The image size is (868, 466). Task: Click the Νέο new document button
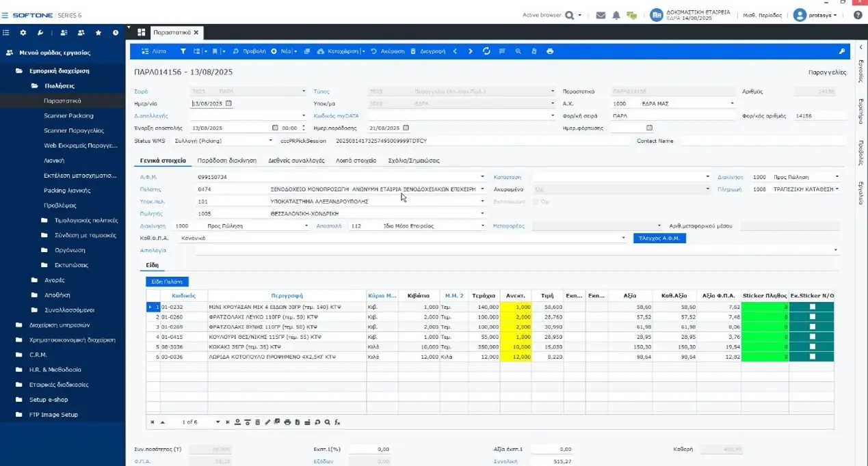click(x=282, y=51)
